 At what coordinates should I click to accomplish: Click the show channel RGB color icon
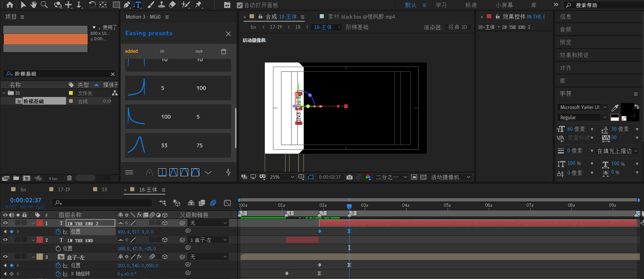tap(368, 177)
